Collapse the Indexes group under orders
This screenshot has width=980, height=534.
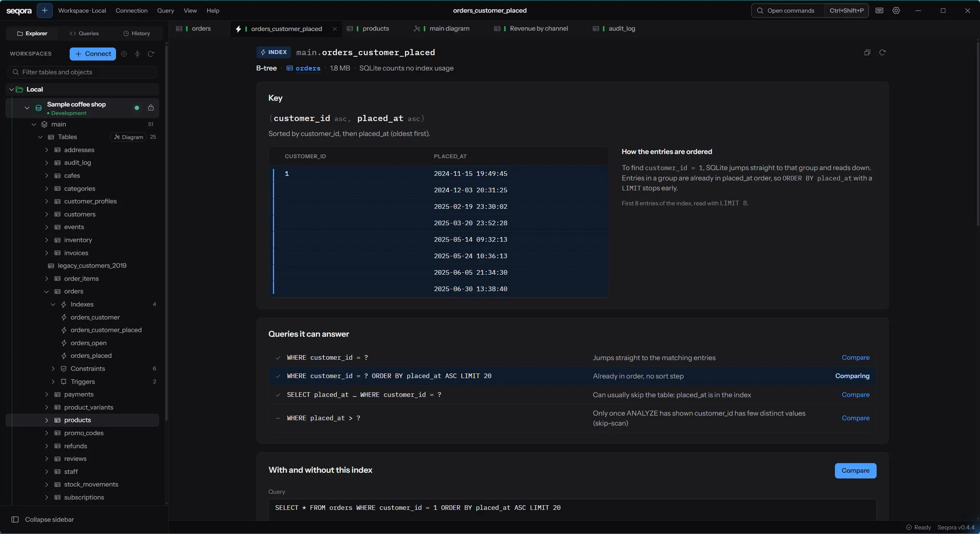(53, 304)
